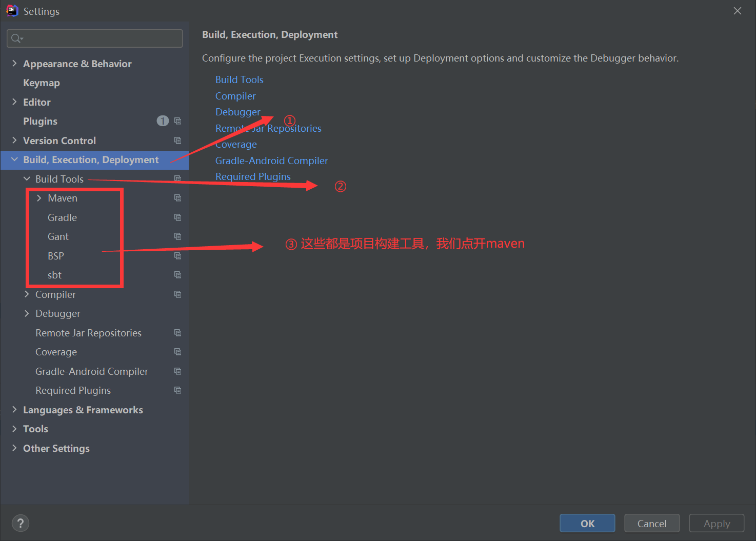Open the Remote Jar Repositories link

tap(268, 128)
